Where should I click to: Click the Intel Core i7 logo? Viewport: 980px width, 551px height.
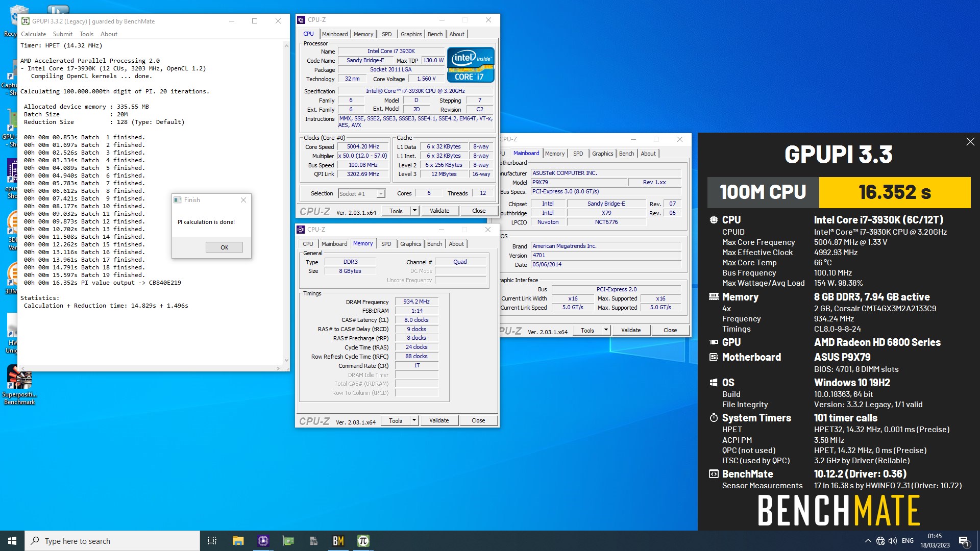click(470, 65)
